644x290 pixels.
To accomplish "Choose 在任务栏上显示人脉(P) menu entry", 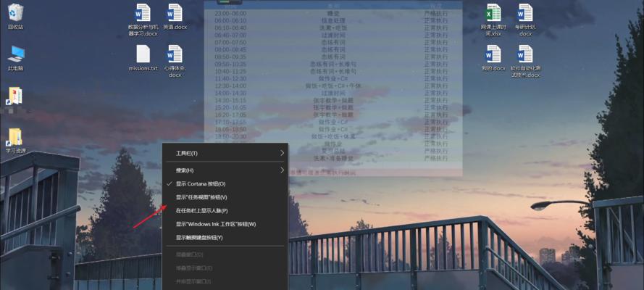I will click(225, 210).
